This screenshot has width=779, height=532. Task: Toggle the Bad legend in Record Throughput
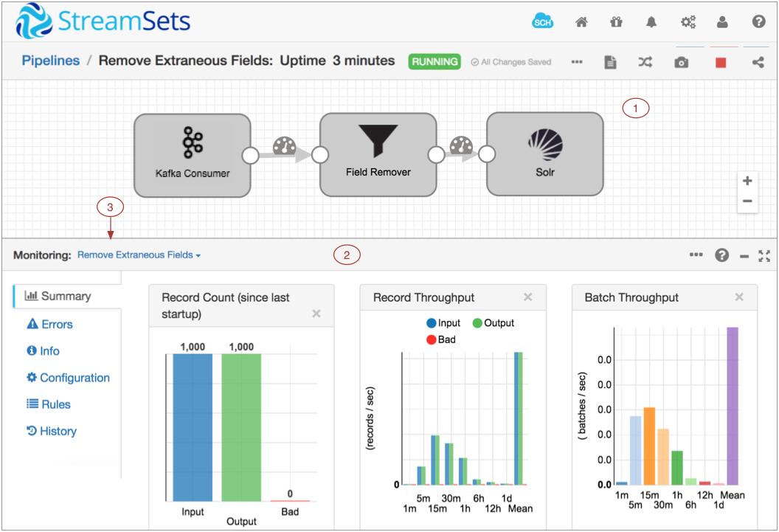coord(440,339)
